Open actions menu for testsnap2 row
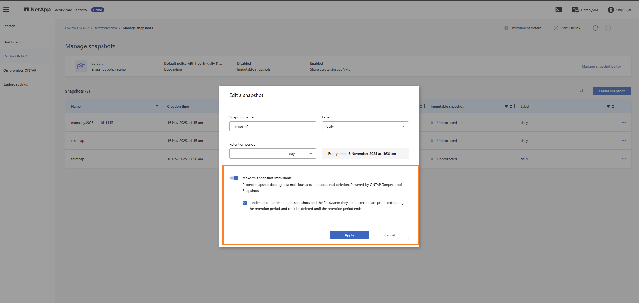 624,159
